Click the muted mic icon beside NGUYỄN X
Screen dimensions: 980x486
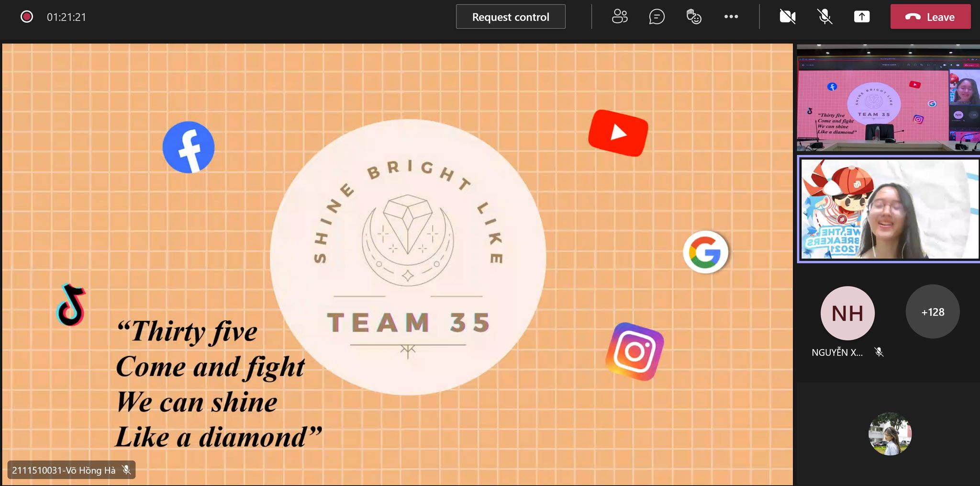[x=879, y=352]
